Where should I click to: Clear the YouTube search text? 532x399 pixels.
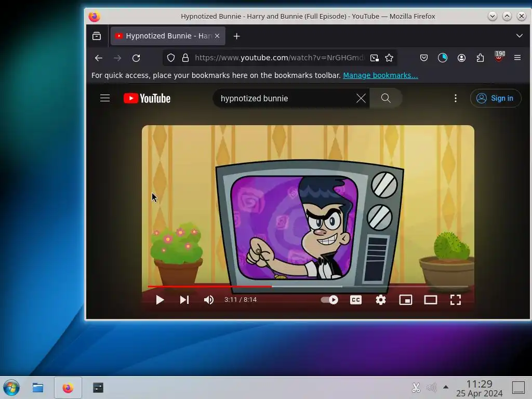[x=361, y=98]
